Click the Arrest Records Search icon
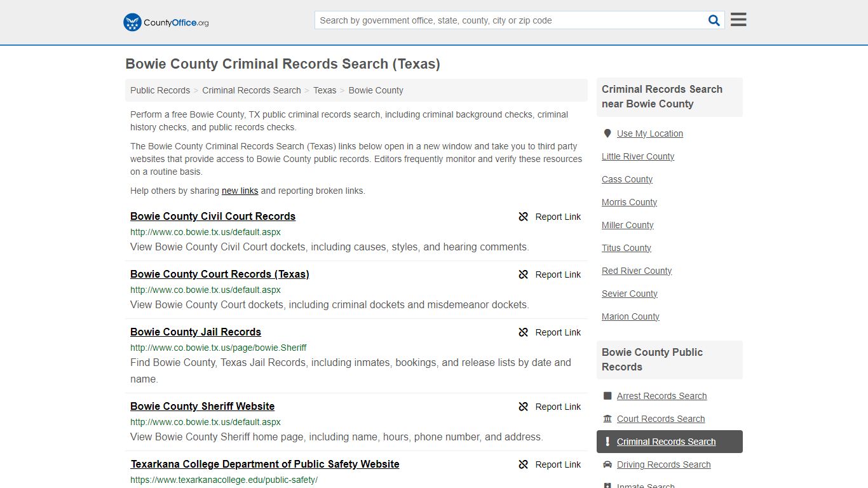The width and height of the screenshot is (868, 488). click(x=607, y=396)
